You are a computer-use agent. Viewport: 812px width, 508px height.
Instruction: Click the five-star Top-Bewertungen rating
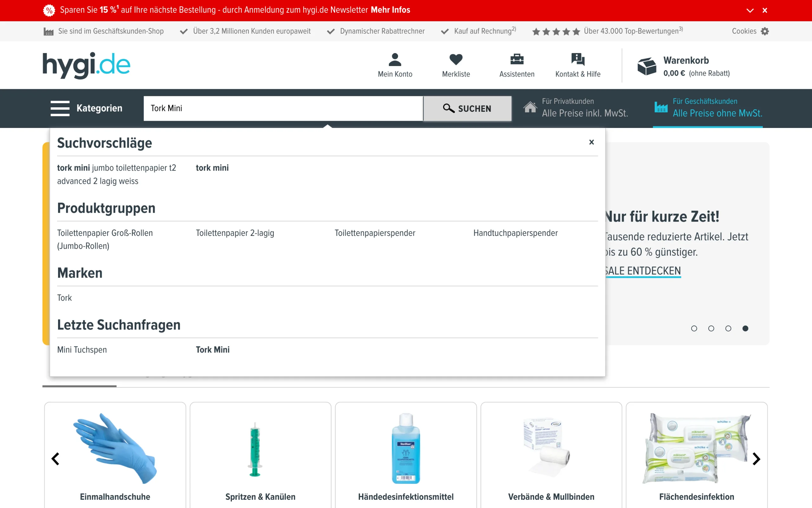556,31
